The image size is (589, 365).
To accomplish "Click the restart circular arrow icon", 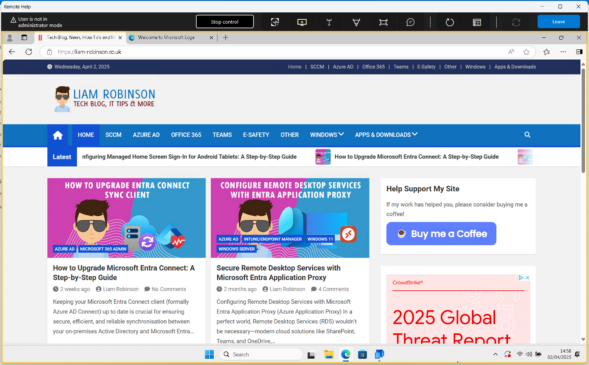I will click(x=449, y=22).
